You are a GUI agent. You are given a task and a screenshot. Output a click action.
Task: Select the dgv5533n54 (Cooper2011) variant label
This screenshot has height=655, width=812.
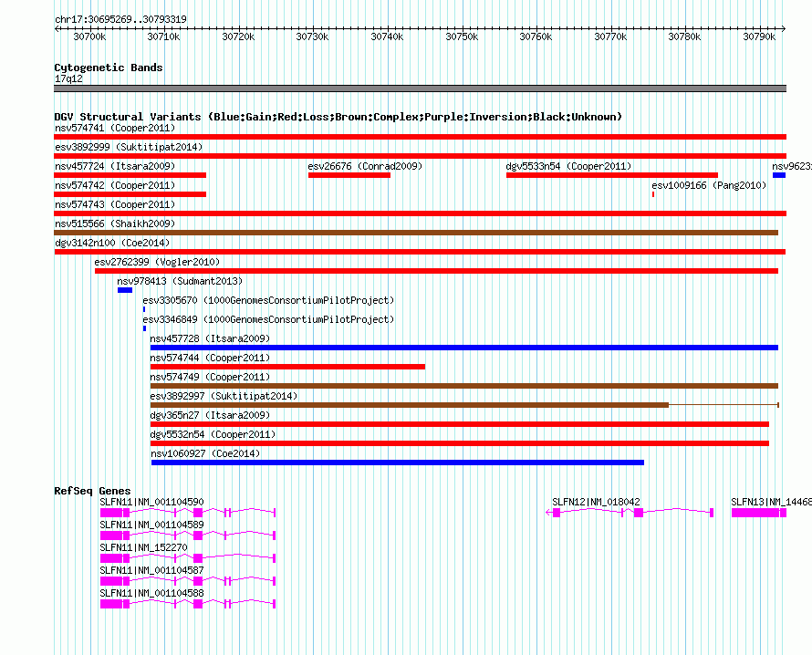tap(568, 166)
